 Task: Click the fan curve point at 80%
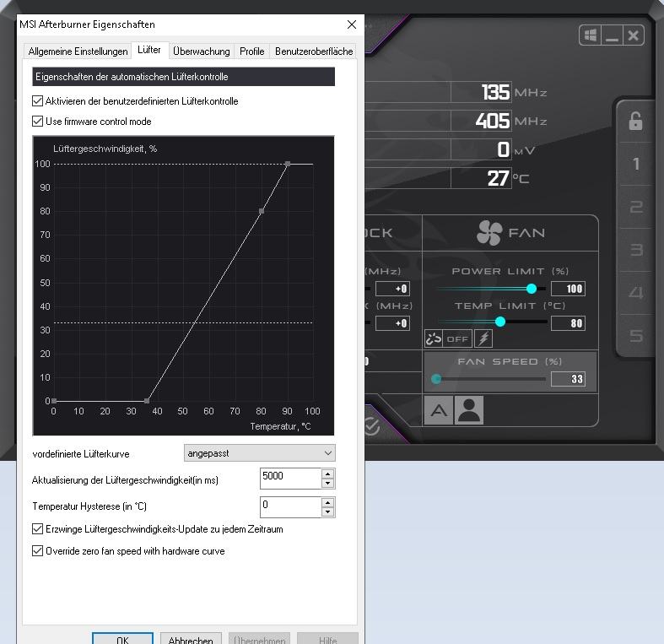click(x=262, y=211)
